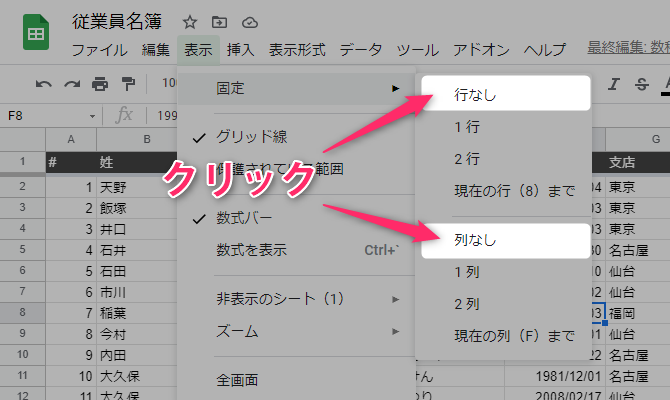
Task: Click cell containing 飯塚
Action: click(x=137, y=208)
